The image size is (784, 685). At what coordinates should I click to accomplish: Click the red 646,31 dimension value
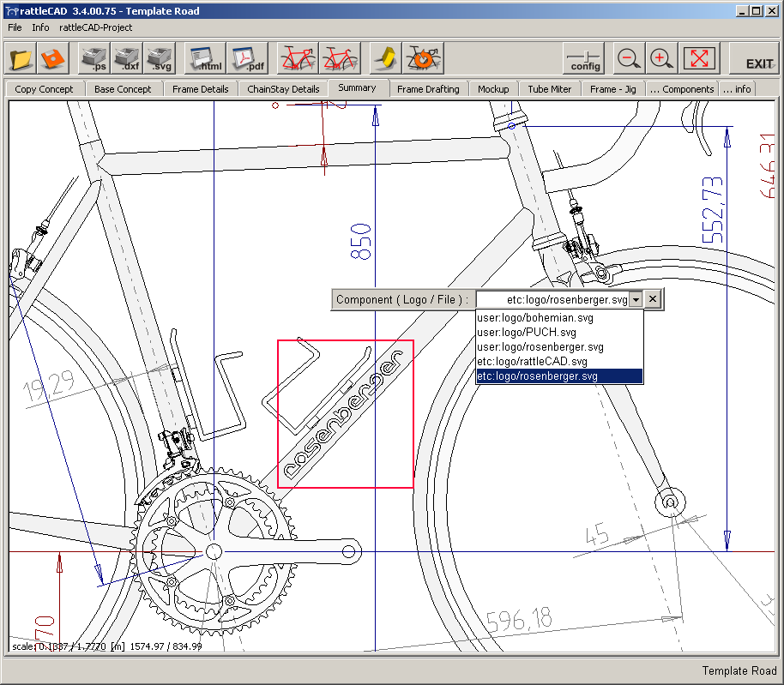[x=768, y=165]
